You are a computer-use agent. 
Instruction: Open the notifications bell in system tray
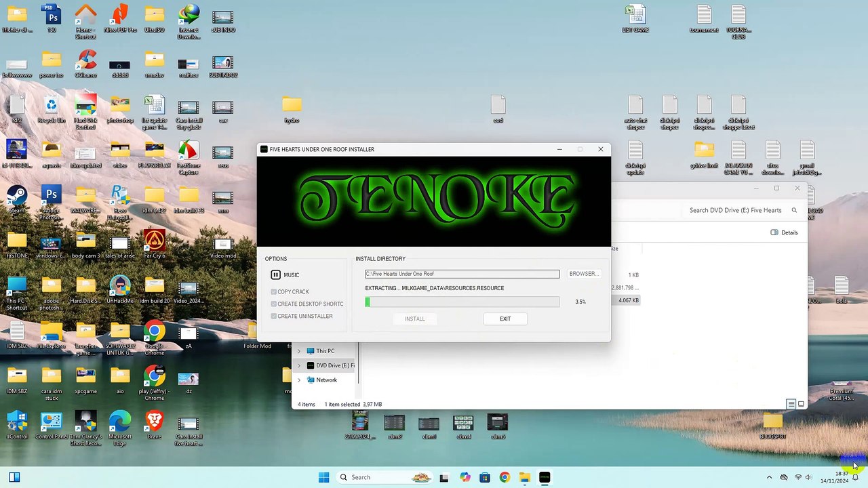click(855, 477)
